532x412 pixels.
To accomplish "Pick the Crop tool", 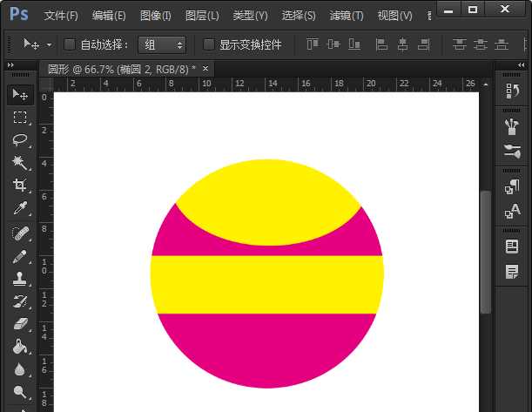I will pyautogui.click(x=19, y=186).
